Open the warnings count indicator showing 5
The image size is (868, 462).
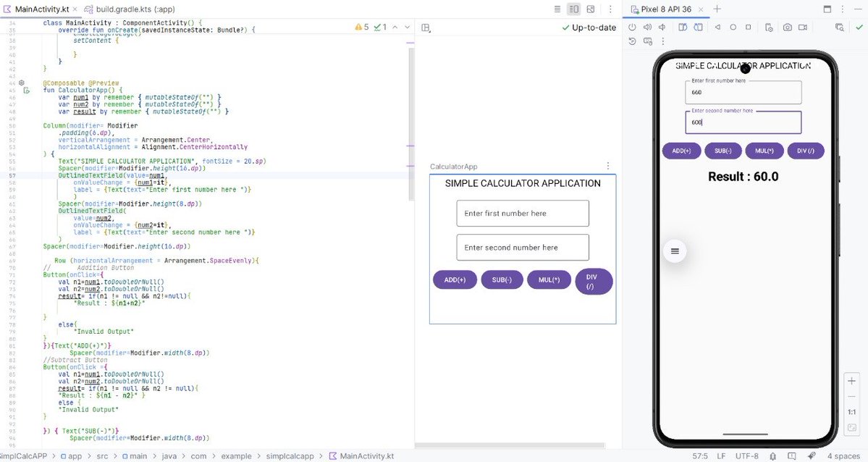tap(361, 27)
